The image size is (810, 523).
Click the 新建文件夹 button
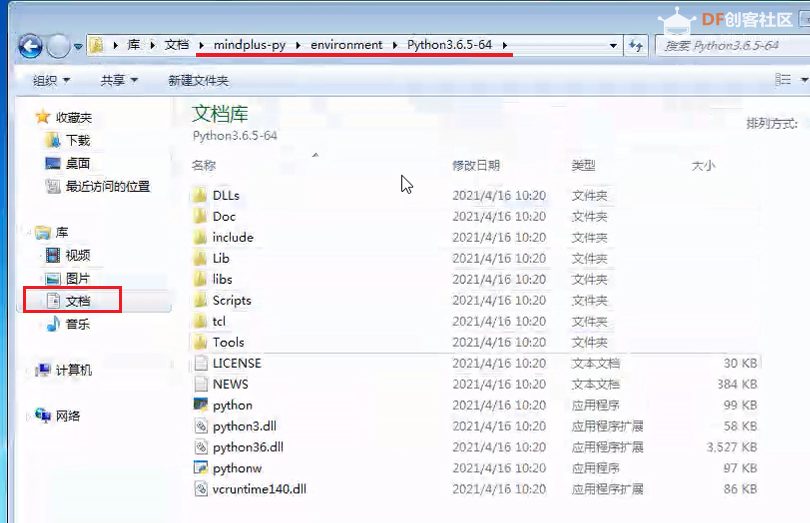tap(198, 80)
